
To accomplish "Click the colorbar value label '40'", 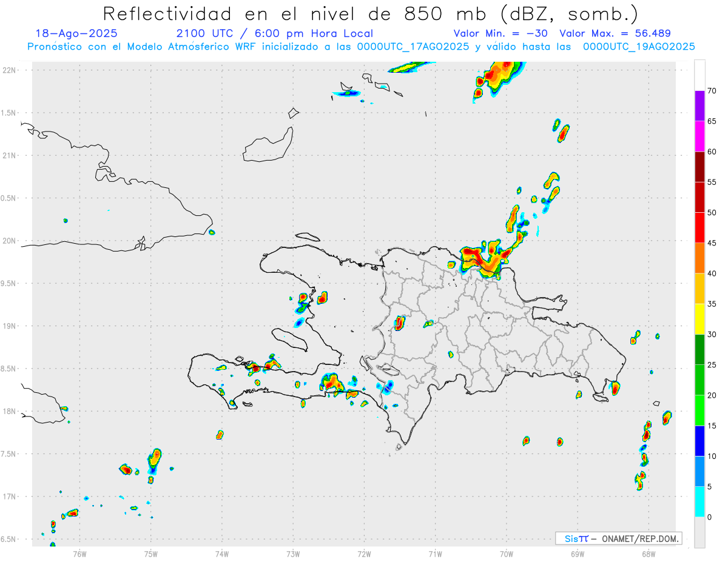I will pos(712,273).
